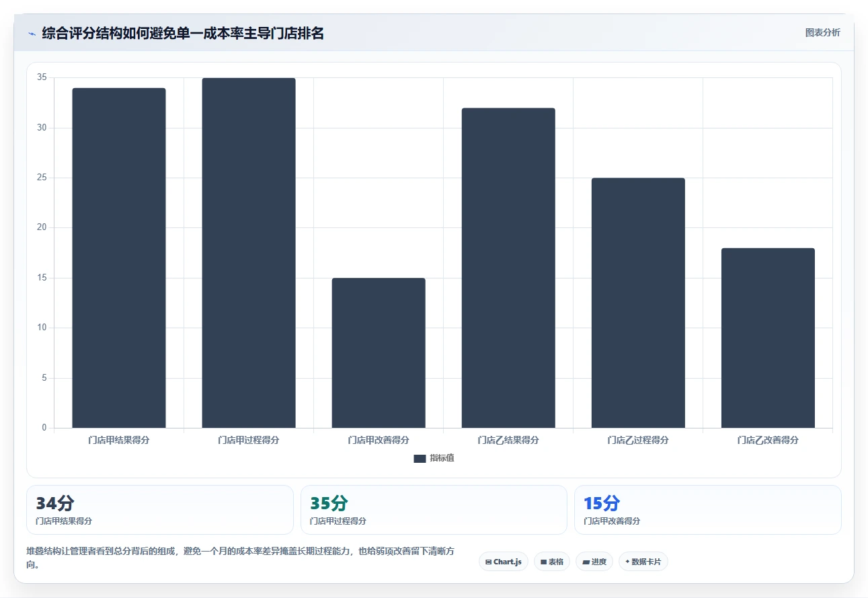Viewport: 868px width, 598px height.
Task: Click the lightning icon beside the title
Action: click(x=32, y=33)
